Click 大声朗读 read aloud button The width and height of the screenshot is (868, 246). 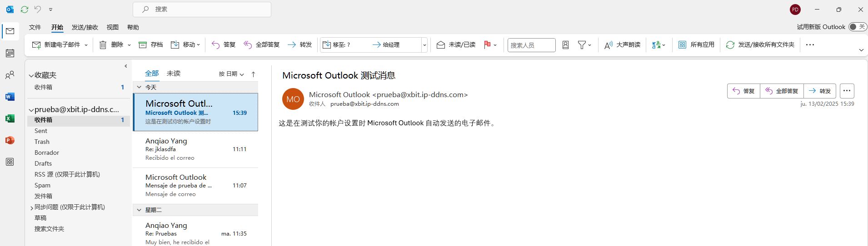coord(622,44)
